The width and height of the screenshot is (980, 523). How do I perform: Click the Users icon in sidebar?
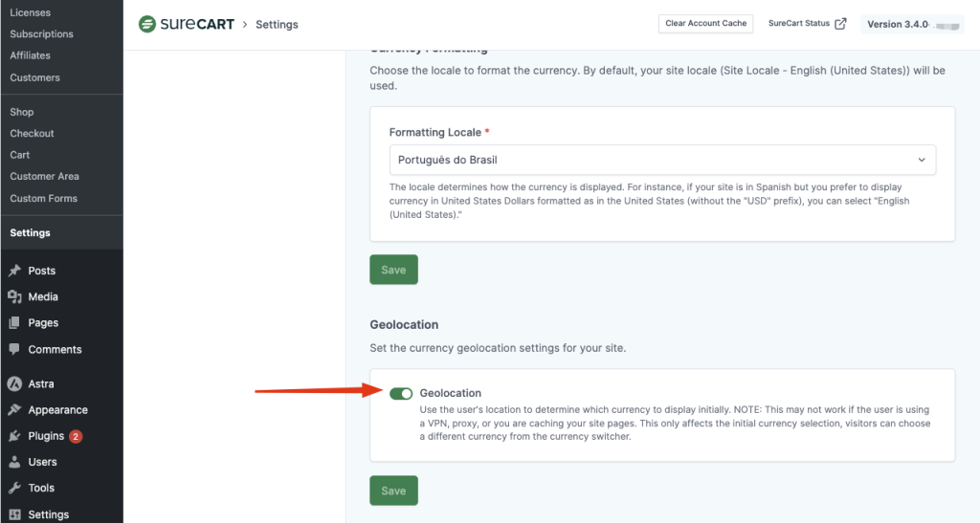pyautogui.click(x=14, y=462)
